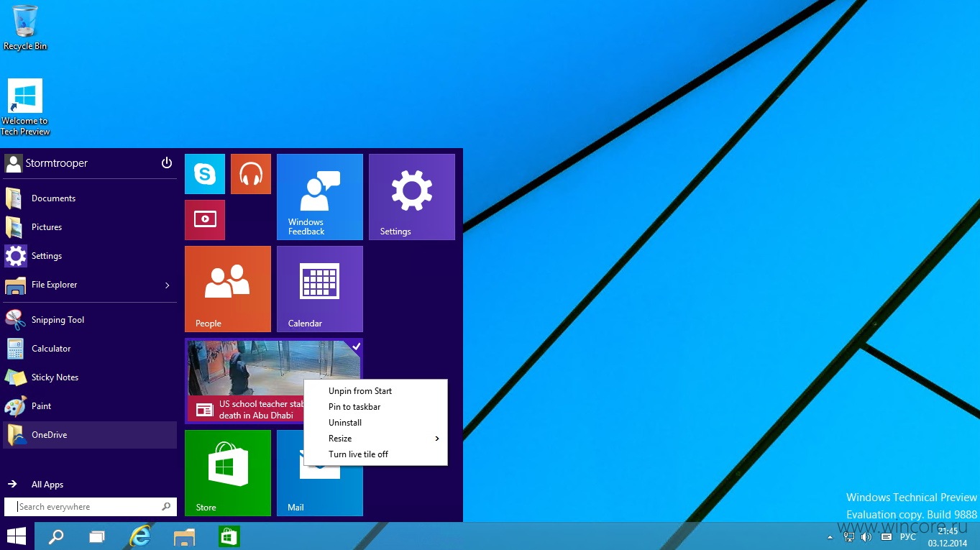Click the taskbar Search magnifier
The width and height of the screenshot is (980, 550).
tap(55, 536)
